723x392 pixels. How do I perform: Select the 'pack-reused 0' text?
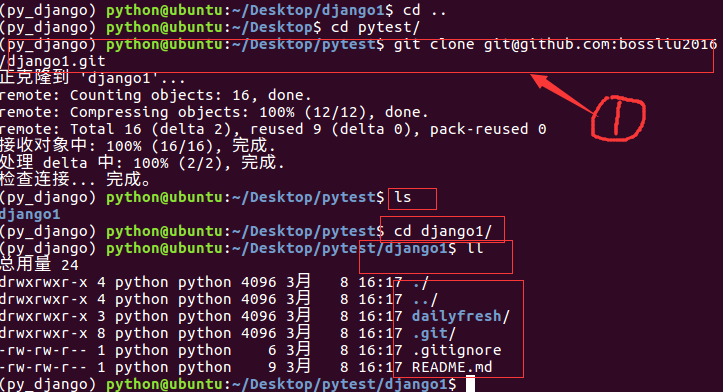click(x=488, y=129)
